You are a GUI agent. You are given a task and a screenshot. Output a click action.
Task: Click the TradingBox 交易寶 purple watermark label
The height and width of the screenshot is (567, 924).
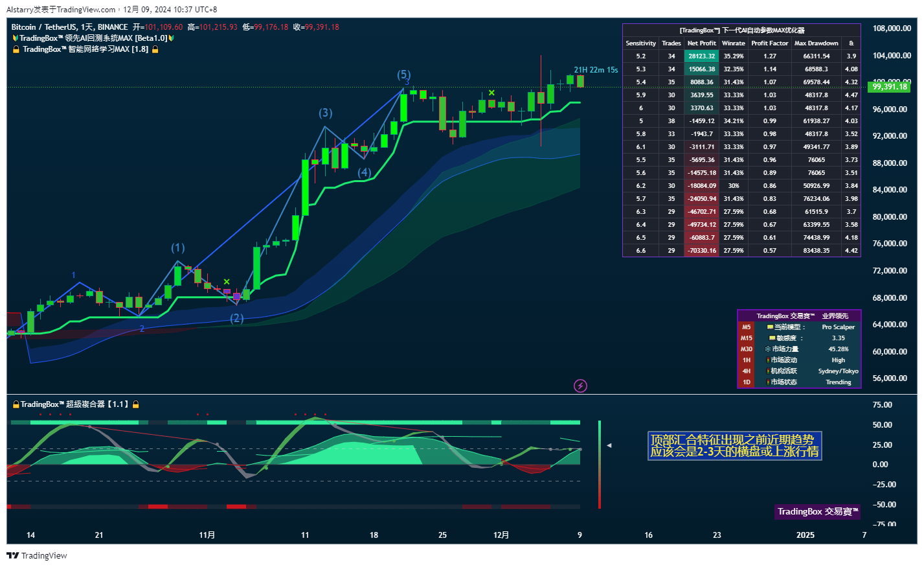(x=818, y=512)
